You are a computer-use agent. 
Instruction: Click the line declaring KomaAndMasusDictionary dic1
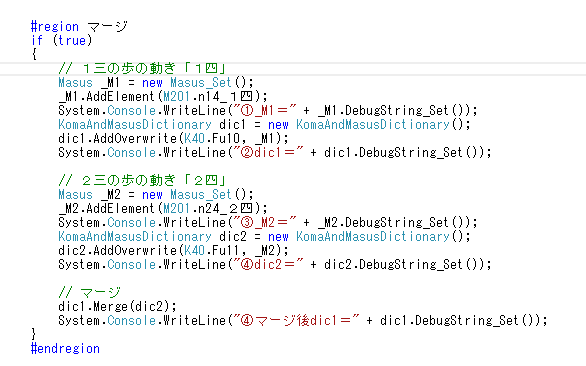point(264,124)
